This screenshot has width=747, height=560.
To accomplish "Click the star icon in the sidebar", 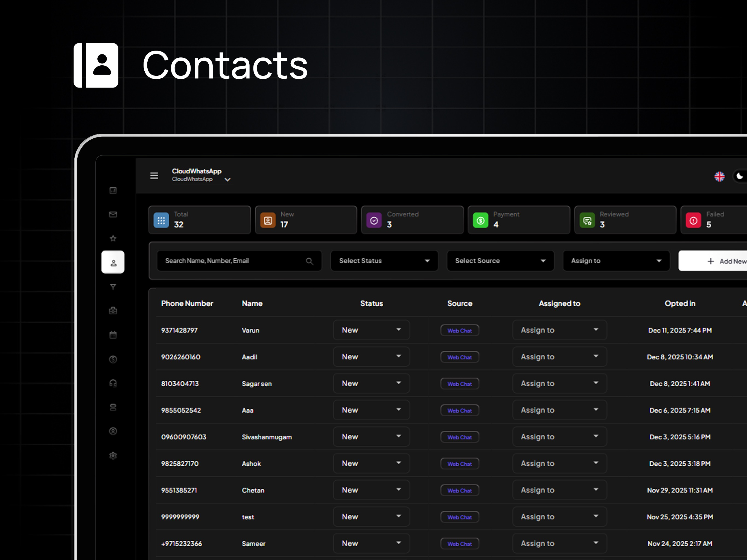I will [113, 238].
